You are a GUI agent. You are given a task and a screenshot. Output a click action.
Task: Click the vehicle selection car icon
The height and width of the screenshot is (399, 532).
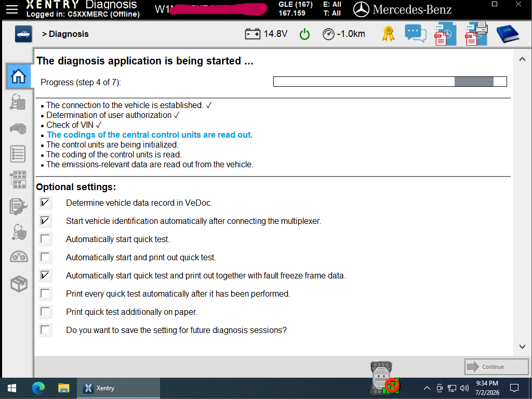coord(23,34)
